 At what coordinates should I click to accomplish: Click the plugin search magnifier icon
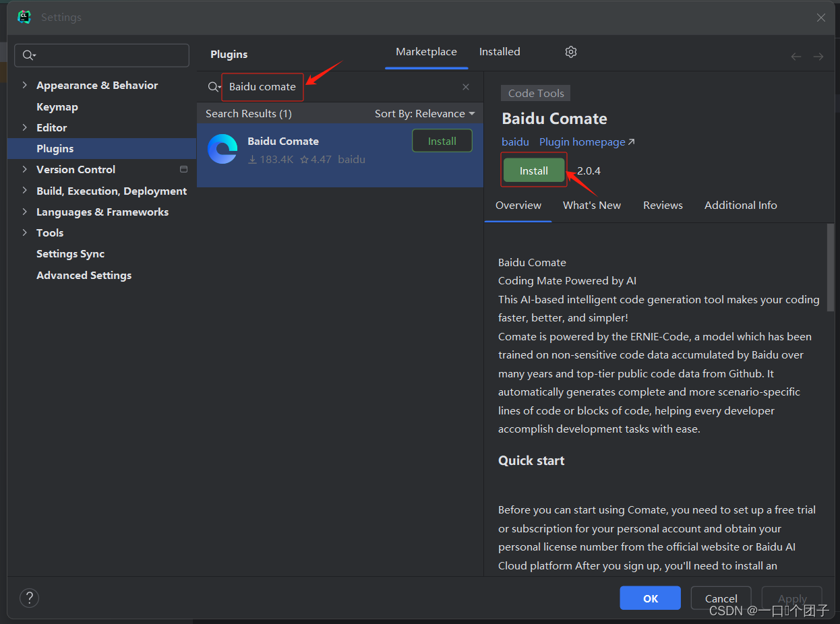(x=214, y=87)
